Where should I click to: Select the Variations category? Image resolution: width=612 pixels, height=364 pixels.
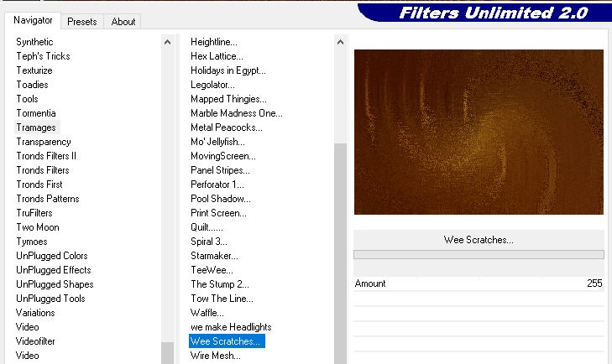pyautogui.click(x=35, y=313)
